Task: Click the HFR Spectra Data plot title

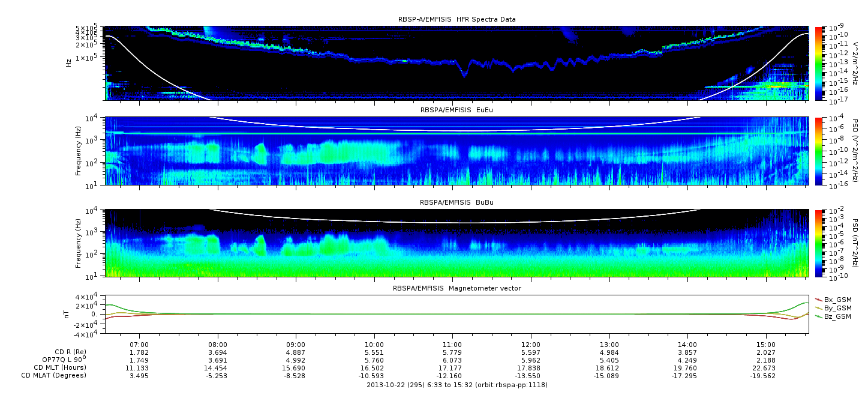Action: [x=456, y=19]
